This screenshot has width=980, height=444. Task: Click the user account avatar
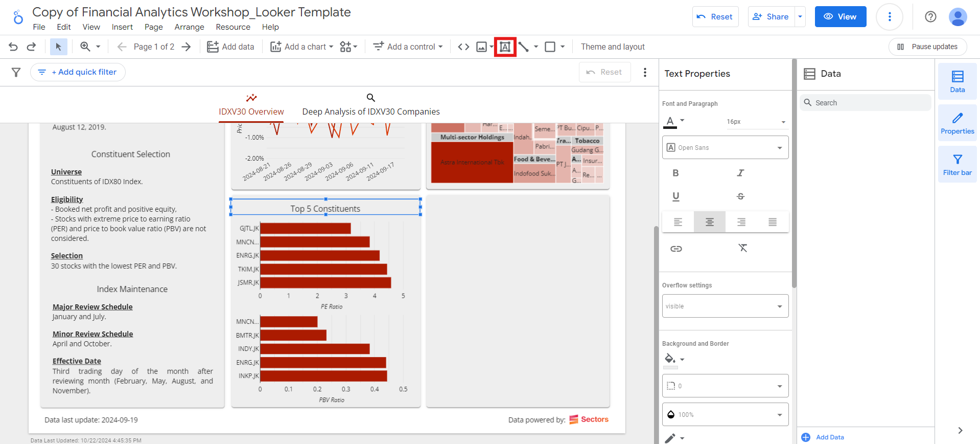pyautogui.click(x=958, y=17)
